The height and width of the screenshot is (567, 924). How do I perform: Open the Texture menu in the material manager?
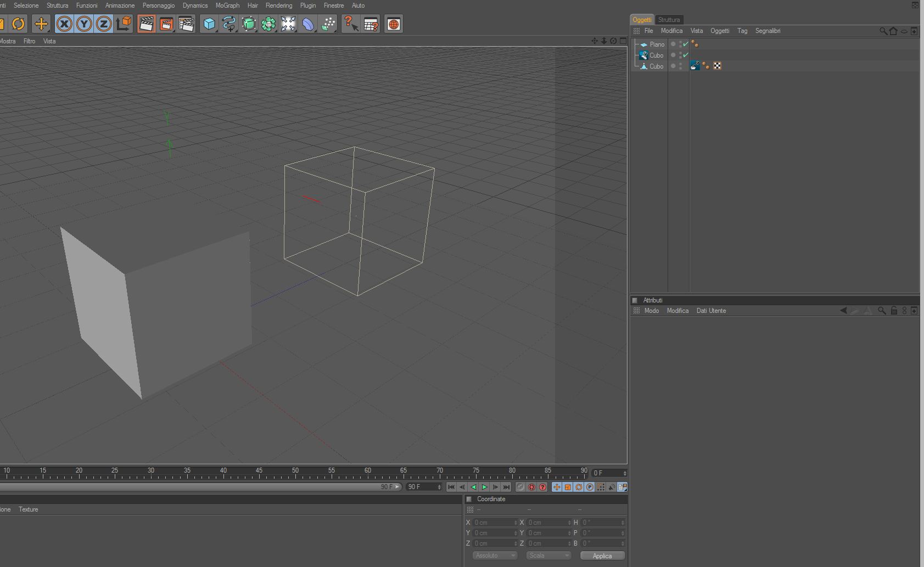tap(29, 509)
